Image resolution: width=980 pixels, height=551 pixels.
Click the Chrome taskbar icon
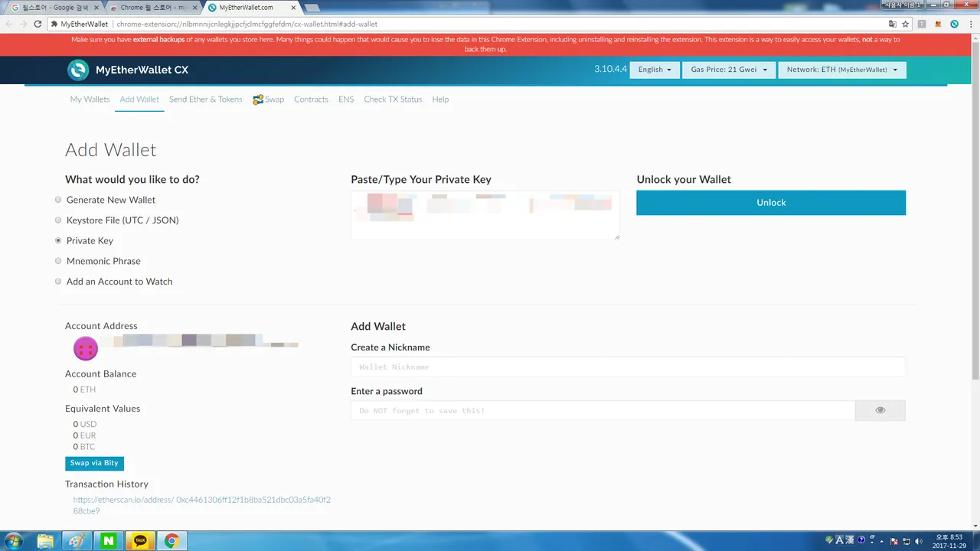coord(171,541)
